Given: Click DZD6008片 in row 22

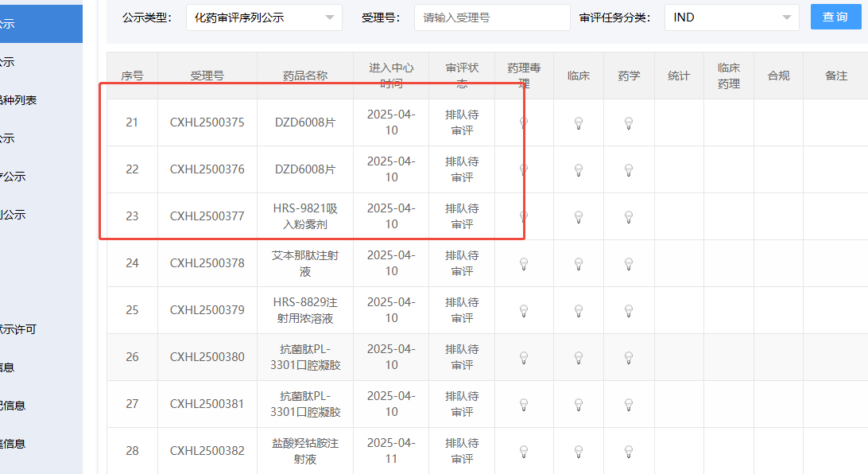Looking at the screenshot, I should [305, 169].
